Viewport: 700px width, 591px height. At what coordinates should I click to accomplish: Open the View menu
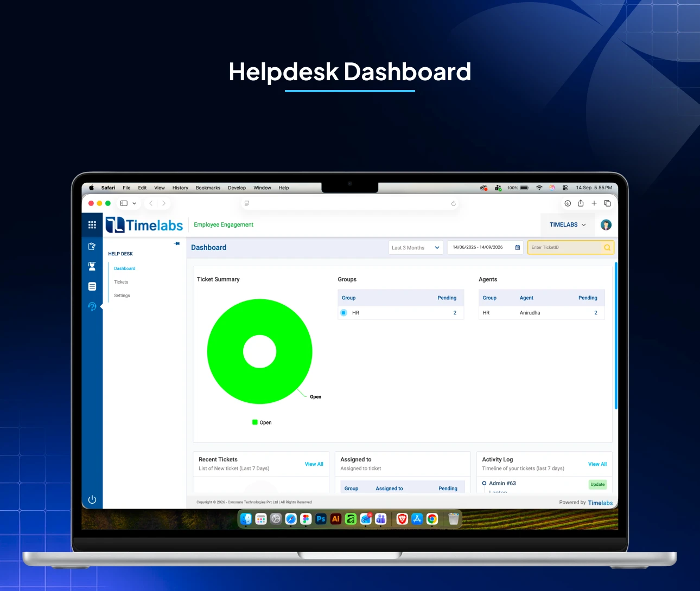(160, 188)
